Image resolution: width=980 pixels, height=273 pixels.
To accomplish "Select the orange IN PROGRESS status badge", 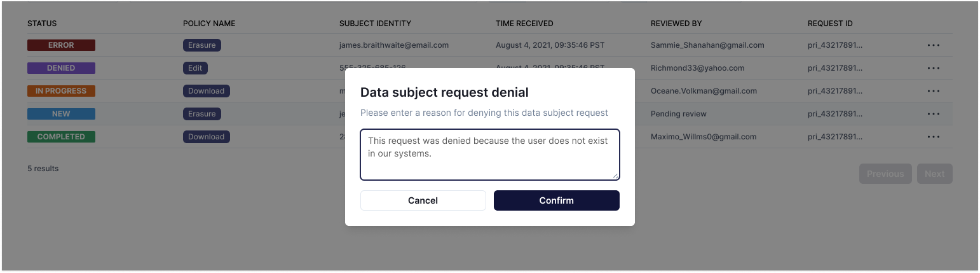I will [x=61, y=91].
